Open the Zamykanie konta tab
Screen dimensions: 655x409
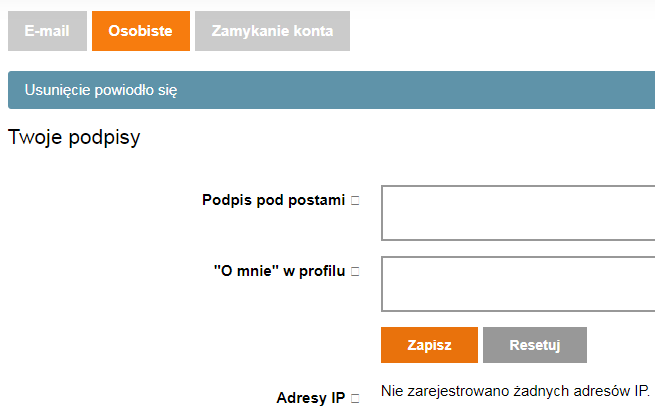(273, 31)
